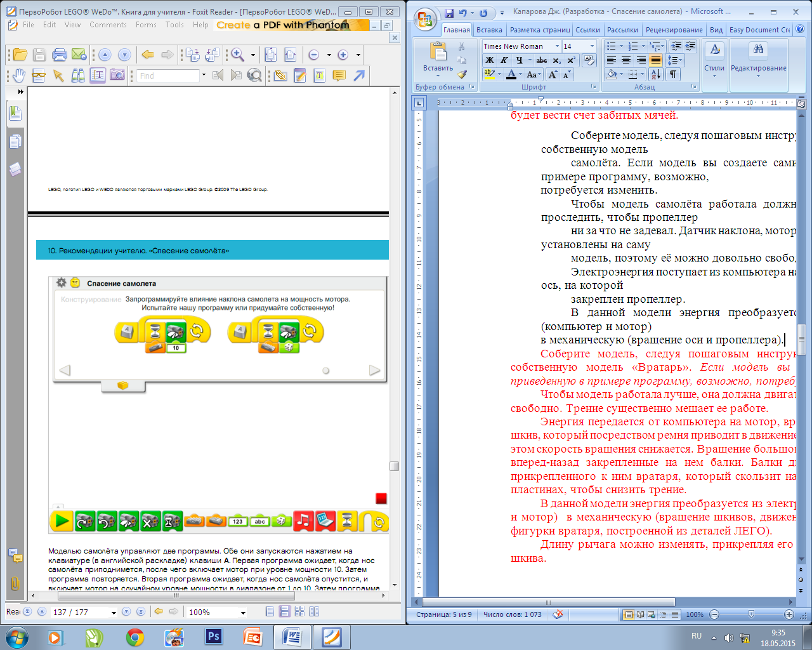Select the Hand tool in Foxit Reader
Image resolution: width=812 pixels, height=650 pixels.
pyautogui.click(x=18, y=76)
